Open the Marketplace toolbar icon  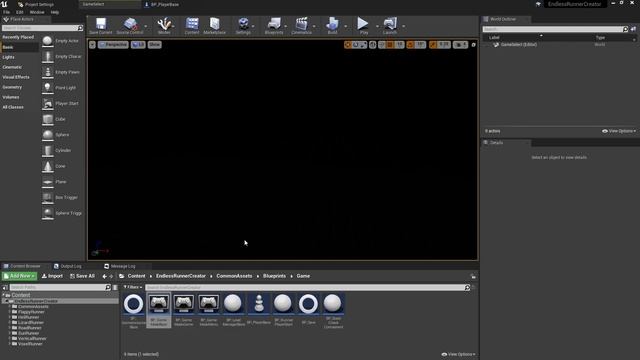click(x=214, y=26)
